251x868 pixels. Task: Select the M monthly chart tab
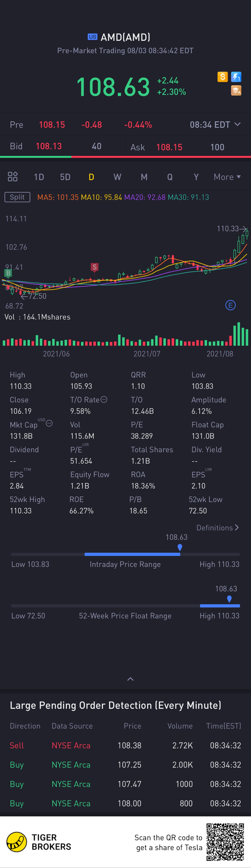tap(144, 177)
